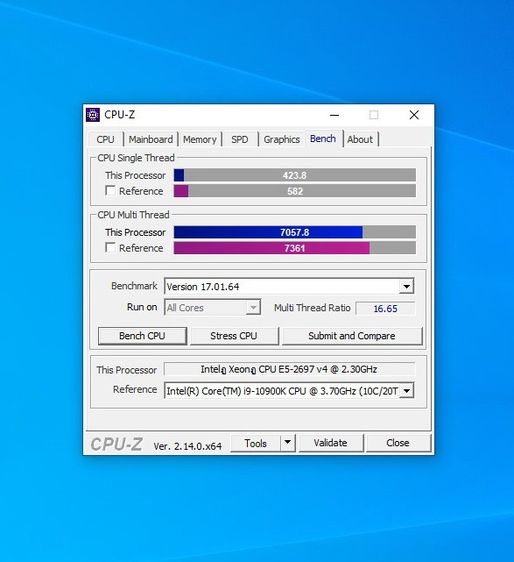Enable Single Thread Reference checkbox
The width and height of the screenshot is (514, 562).
[110, 190]
